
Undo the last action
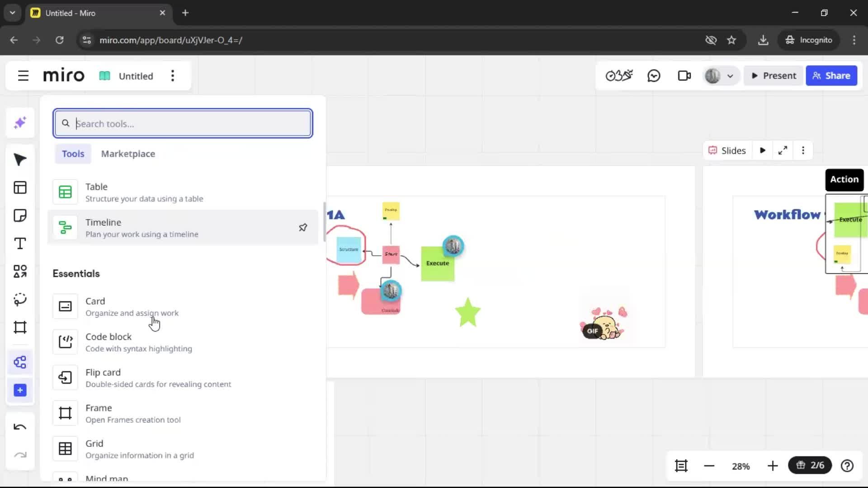pos(20,427)
